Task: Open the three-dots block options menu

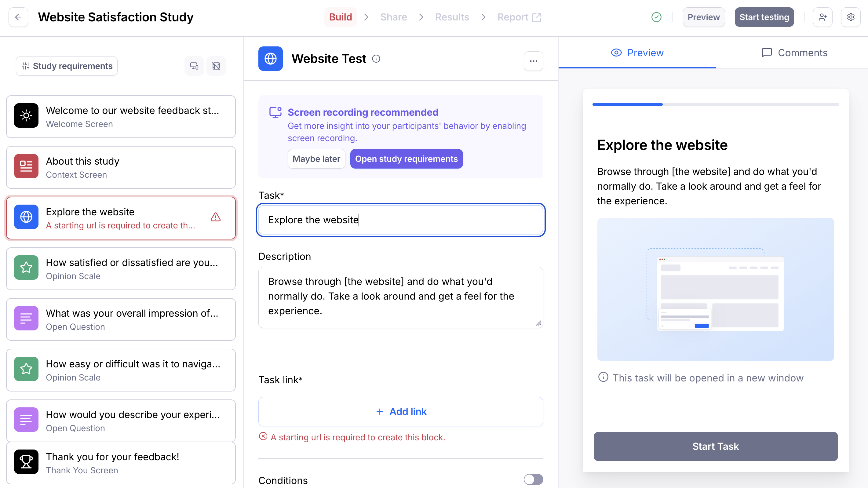Action: click(x=533, y=61)
